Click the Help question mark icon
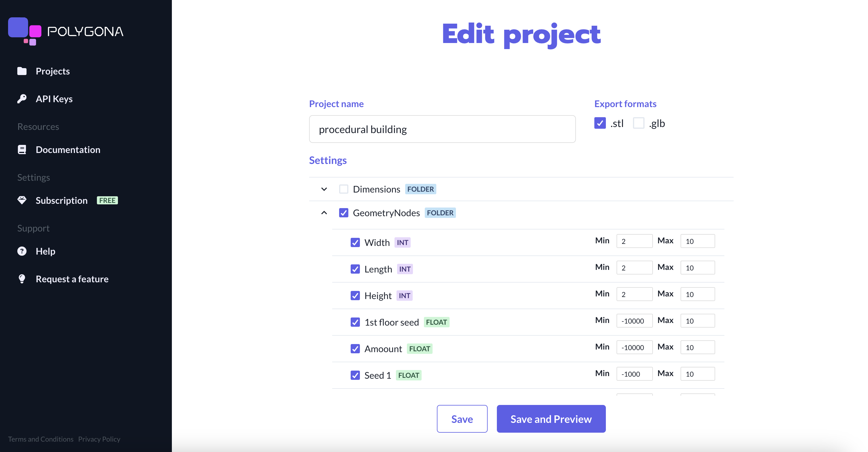 click(22, 251)
